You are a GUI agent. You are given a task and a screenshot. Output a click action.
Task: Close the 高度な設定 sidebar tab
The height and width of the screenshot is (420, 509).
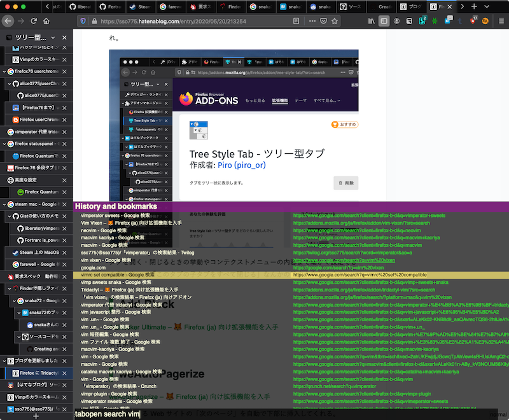[64, 180]
